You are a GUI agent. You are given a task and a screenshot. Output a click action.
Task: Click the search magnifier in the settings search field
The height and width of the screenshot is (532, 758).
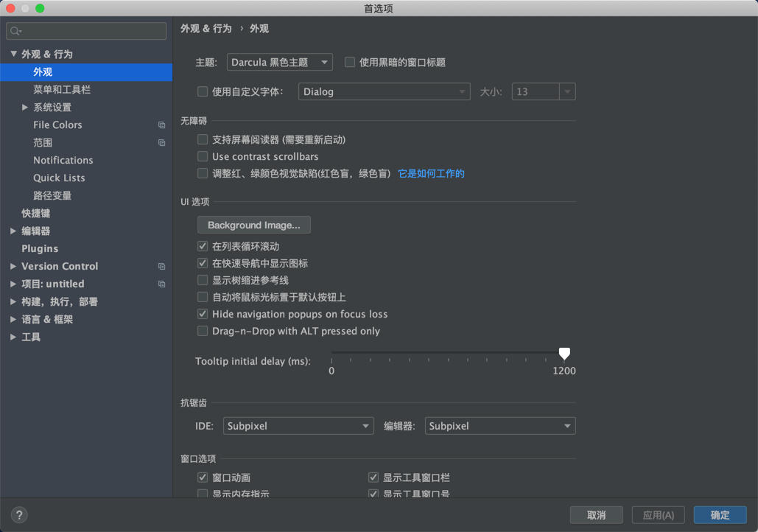click(14, 31)
